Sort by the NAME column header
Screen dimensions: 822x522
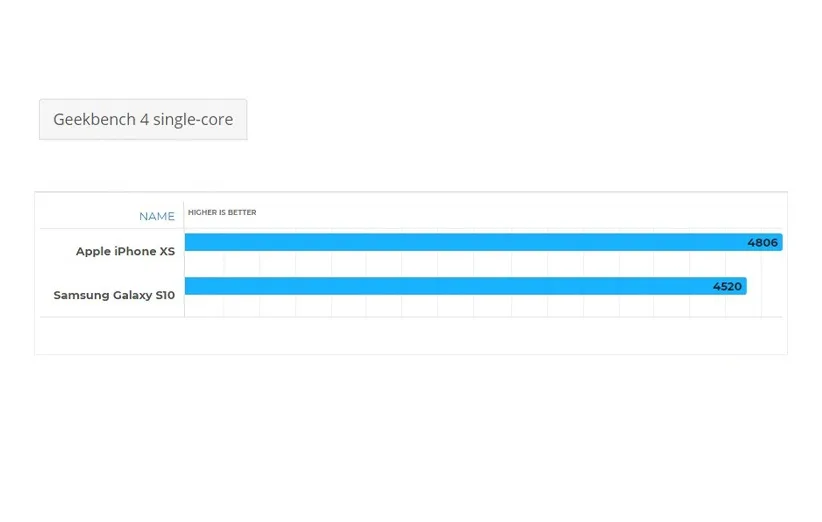pos(157,216)
